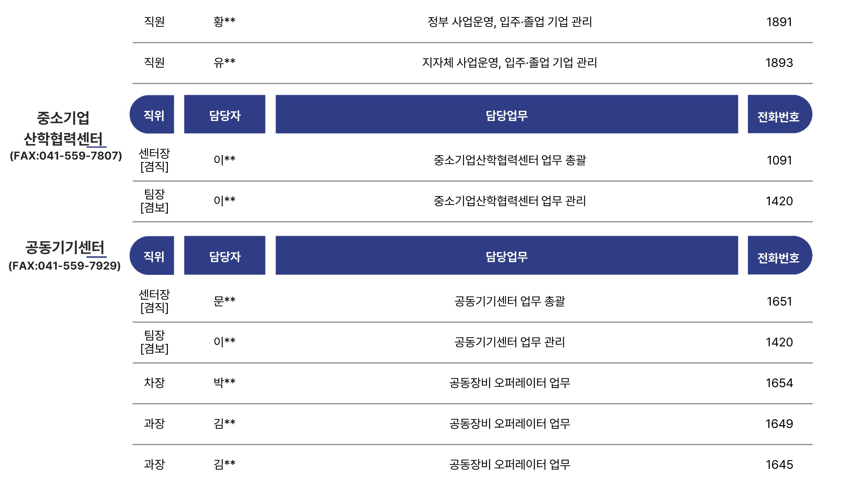The width and height of the screenshot is (868, 488).
Task: Click the 담당업무 header in 중소기업 산학협력센터 table
Action: click(x=507, y=114)
